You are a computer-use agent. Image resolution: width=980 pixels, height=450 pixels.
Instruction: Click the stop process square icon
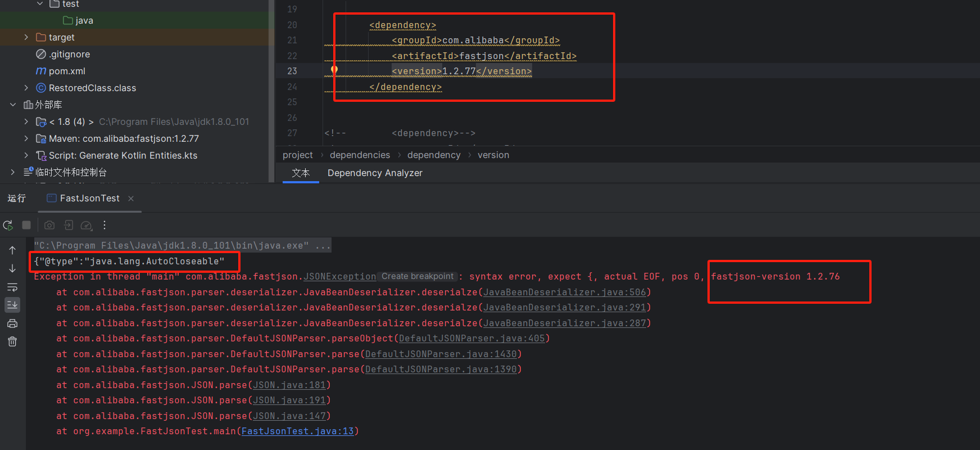[x=26, y=225]
